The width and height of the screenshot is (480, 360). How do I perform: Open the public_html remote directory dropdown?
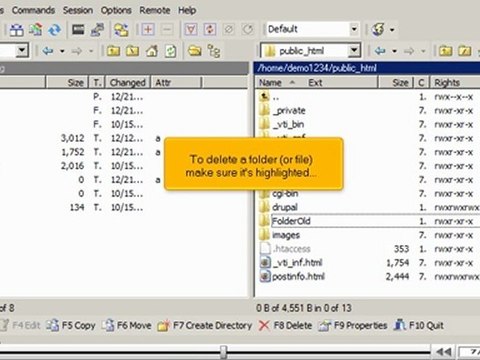coord(354,51)
